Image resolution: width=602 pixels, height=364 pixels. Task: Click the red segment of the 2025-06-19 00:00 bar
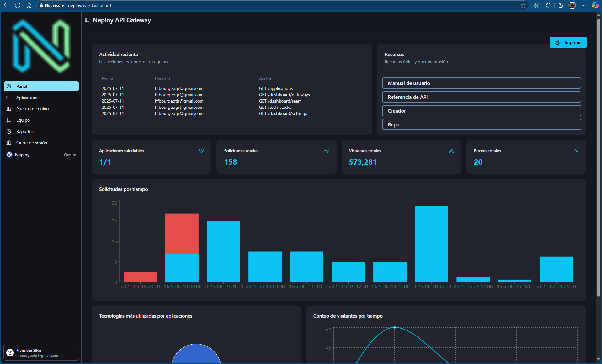[x=182, y=234]
